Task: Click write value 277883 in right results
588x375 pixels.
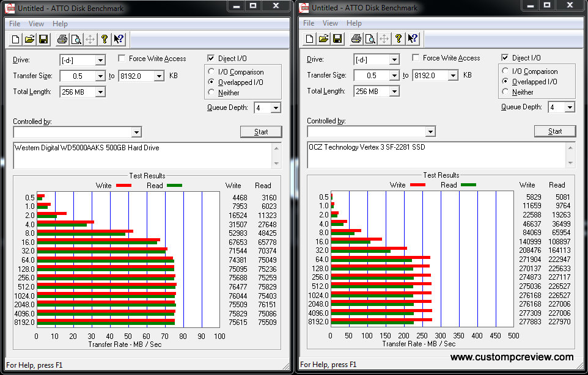Action: point(531,322)
